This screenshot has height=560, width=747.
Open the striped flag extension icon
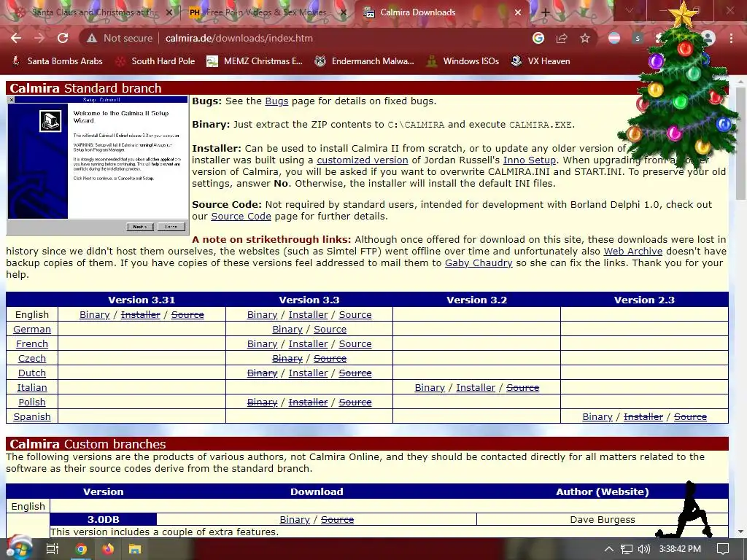click(x=614, y=38)
